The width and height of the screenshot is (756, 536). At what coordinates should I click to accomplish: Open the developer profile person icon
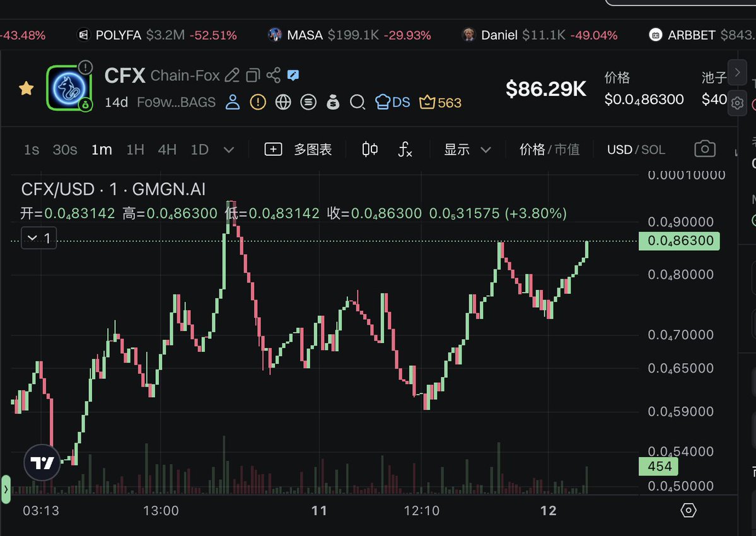click(233, 102)
